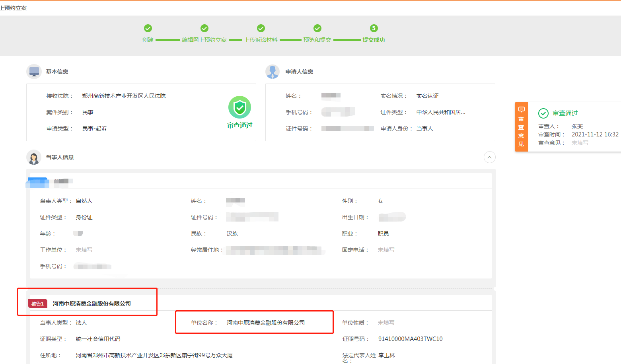The height and width of the screenshot is (364, 621).
Task: Click the 当事人信息 person icon
Action: pos(34,157)
